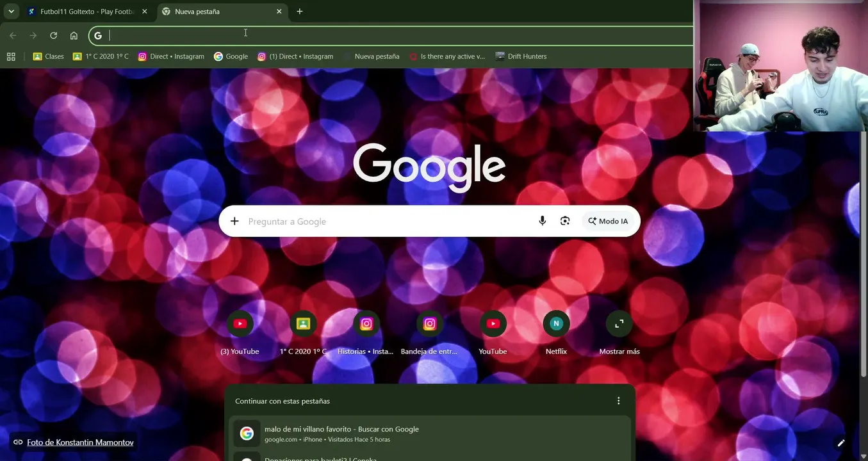Open the home page button
Screen dimensions: 868x461
74,36
